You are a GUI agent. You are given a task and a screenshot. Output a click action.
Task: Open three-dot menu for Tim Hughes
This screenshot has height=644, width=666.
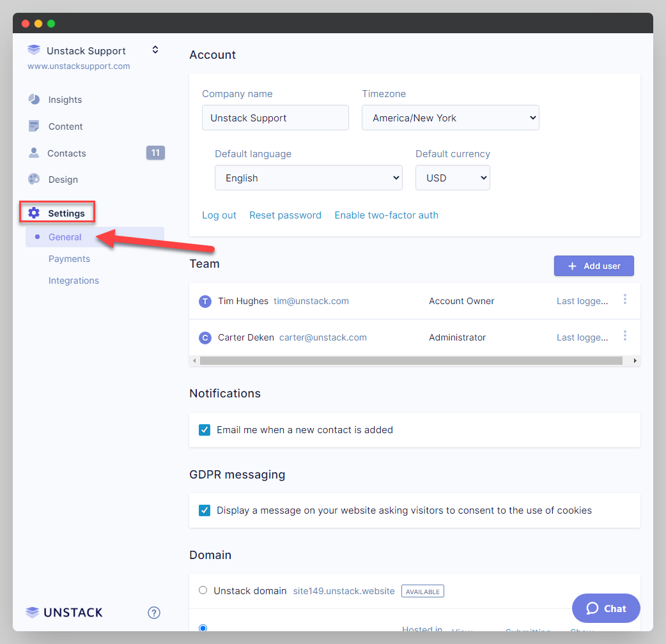point(625,299)
